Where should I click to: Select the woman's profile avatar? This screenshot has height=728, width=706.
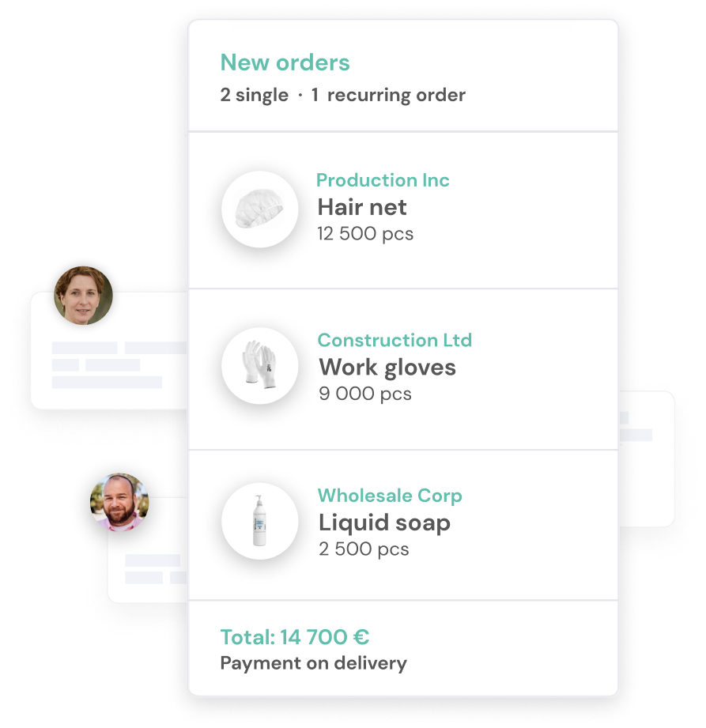(84, 296)
